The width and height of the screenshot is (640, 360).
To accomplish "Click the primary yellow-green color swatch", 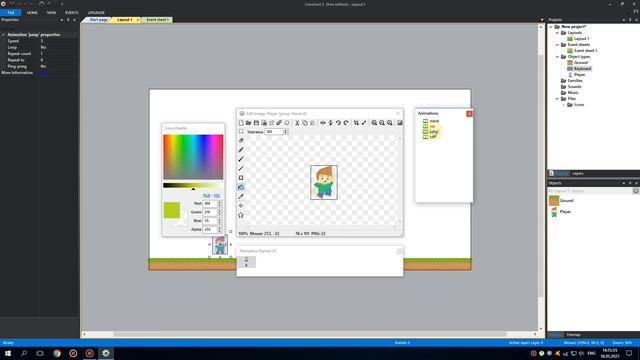I will click(x=171, y=210).
